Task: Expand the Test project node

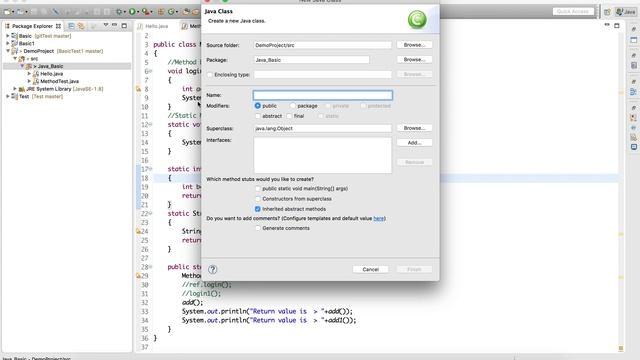Action: [x=8, y=96]
